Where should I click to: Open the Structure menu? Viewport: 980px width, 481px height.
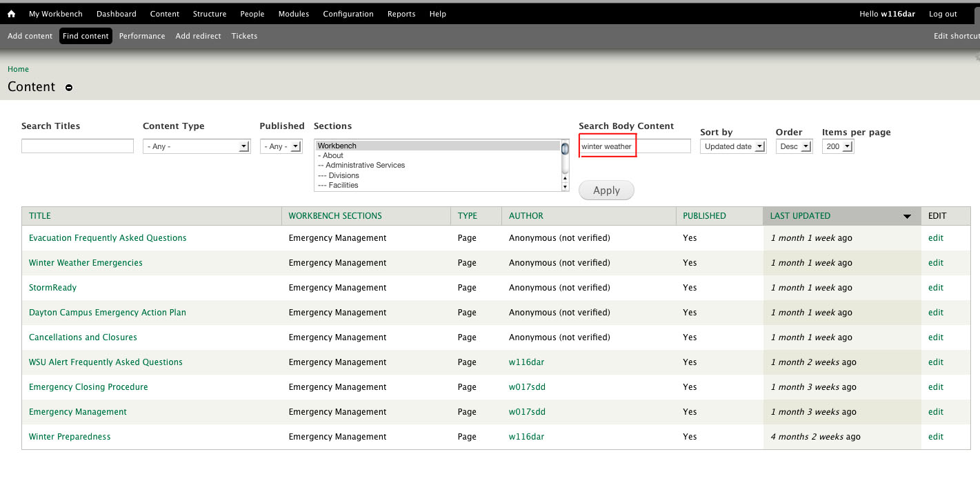coord(210,14)
